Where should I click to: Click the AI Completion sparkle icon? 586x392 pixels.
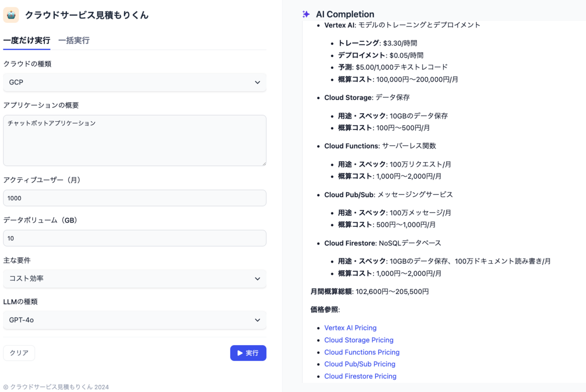click(306, 14)
